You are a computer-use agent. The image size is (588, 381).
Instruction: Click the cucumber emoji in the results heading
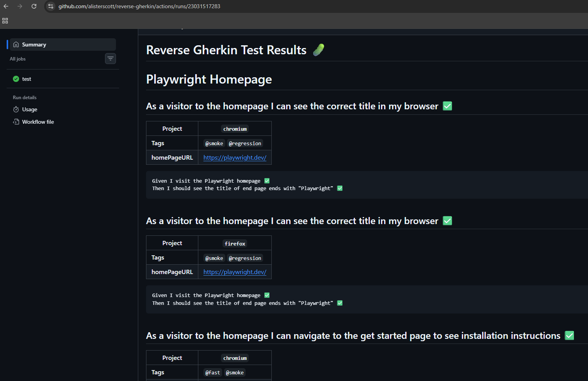click(x=318, y=50)
